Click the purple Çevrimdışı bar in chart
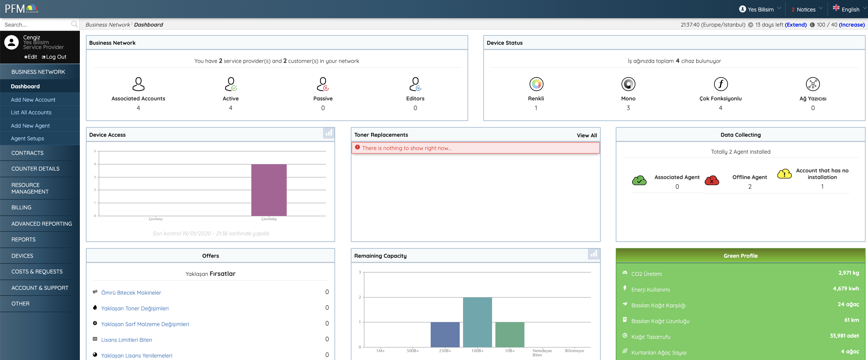This screenshot has width=868, height=360. point(269,190)
